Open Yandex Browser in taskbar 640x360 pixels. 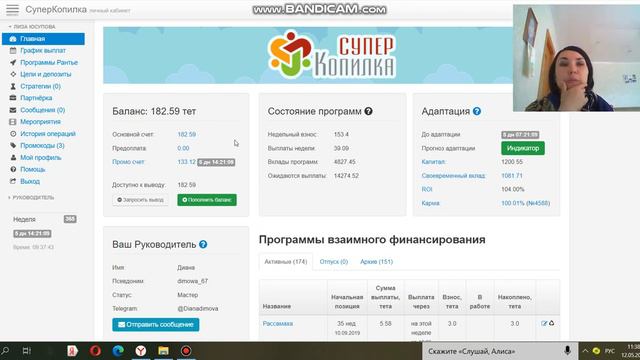coord(141,351)
